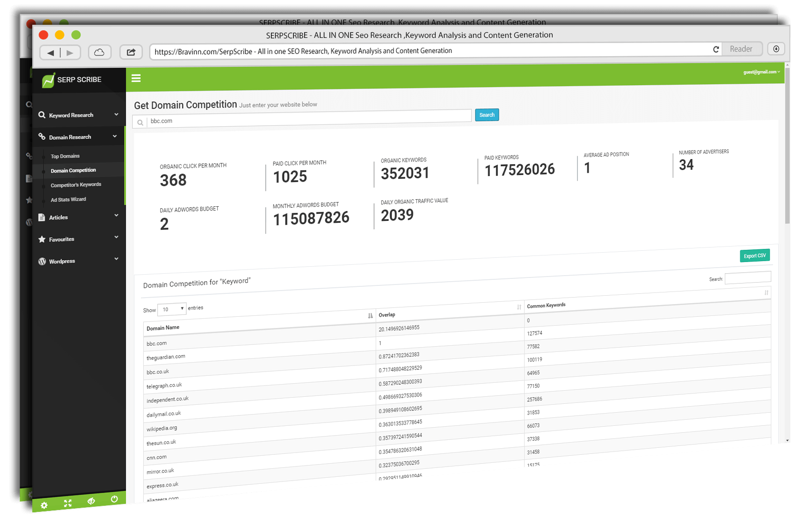The width and height of the screenshot is (810, 532).
Task: Expand the Keyword Research menu
Action: tap(78, 115)
